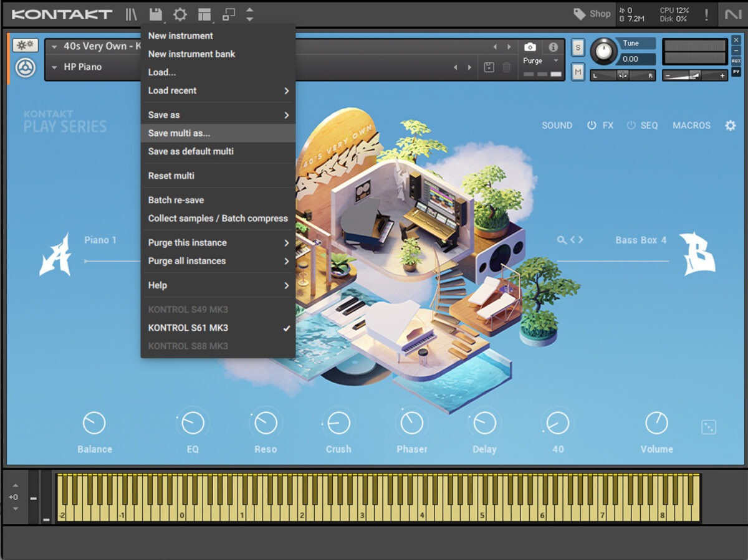Expand the Help submenu
Screen dimensions: 748x560
(218, 285)
